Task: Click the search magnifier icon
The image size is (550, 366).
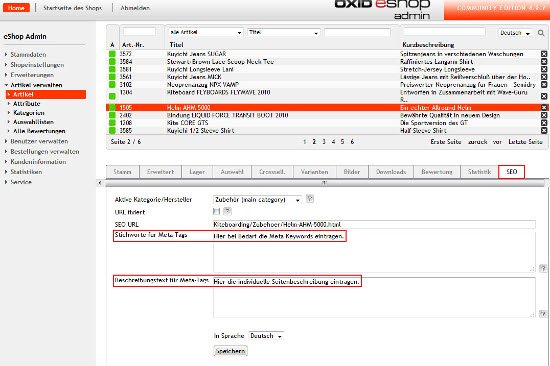Action: 541,33
